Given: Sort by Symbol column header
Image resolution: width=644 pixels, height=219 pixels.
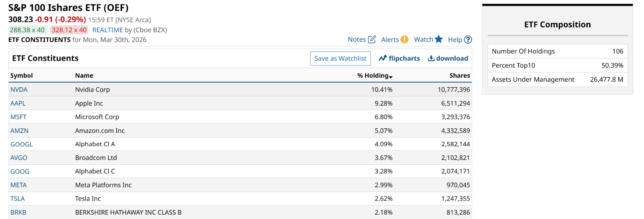Looking at the screenshot, I should point(22,76).
